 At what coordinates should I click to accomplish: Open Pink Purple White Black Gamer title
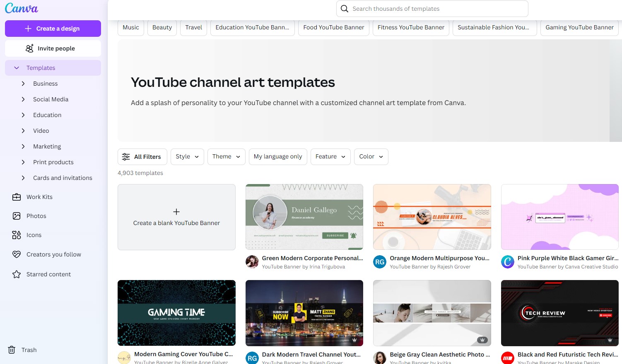[568, 258]
